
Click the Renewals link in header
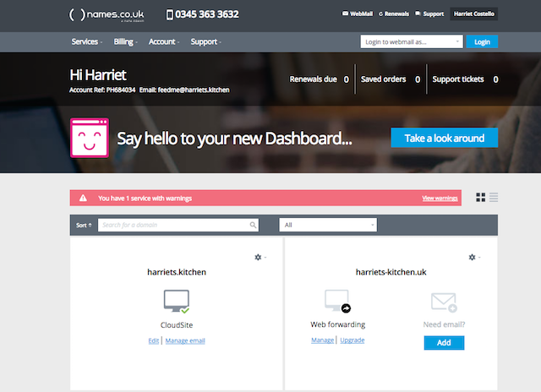pyautogui.click(x=396, y=14)
